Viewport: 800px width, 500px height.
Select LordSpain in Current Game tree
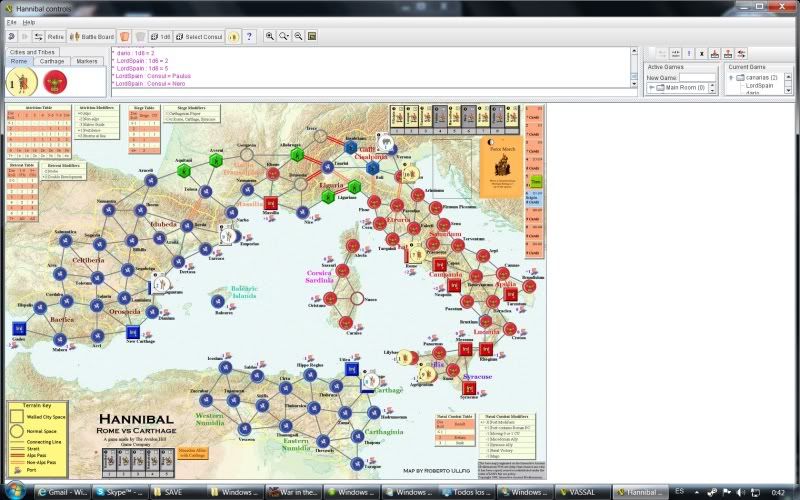[x=759, y=85]
